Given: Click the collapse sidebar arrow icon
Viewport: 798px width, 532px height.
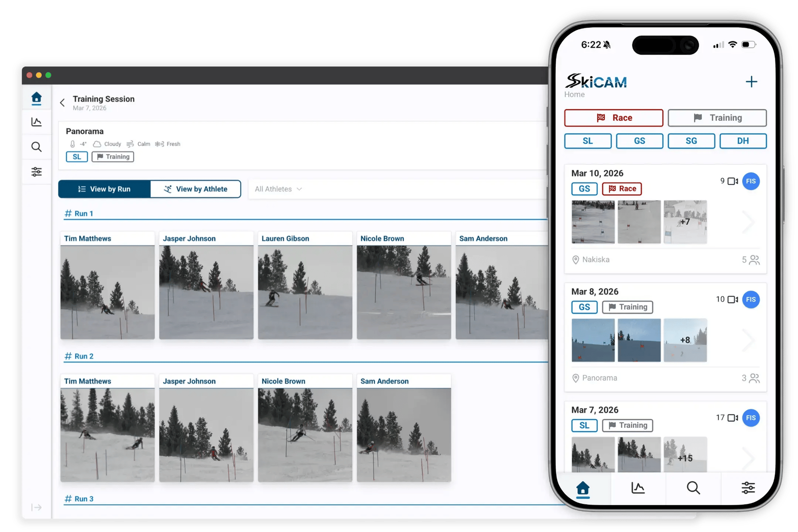Looking at the screenshot, I should pyautogui.click(x=36, y=507).
